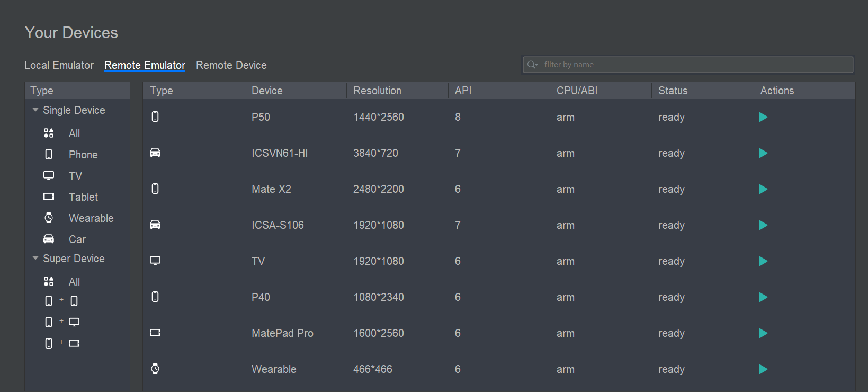Click the phone type icon for P50
The height and width of the screenshot is (392, 868).
(x=155, y=117)
